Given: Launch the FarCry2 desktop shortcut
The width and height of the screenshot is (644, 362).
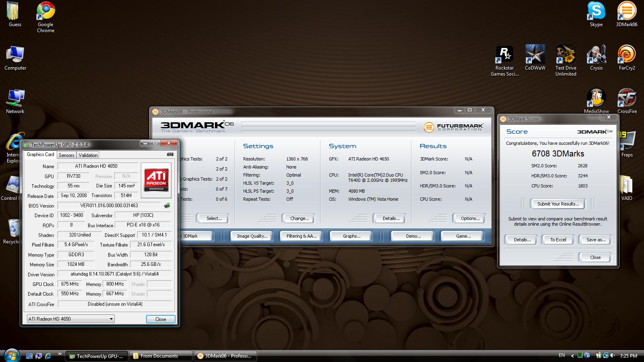Looking at the screenshot, I should point(627,58).
